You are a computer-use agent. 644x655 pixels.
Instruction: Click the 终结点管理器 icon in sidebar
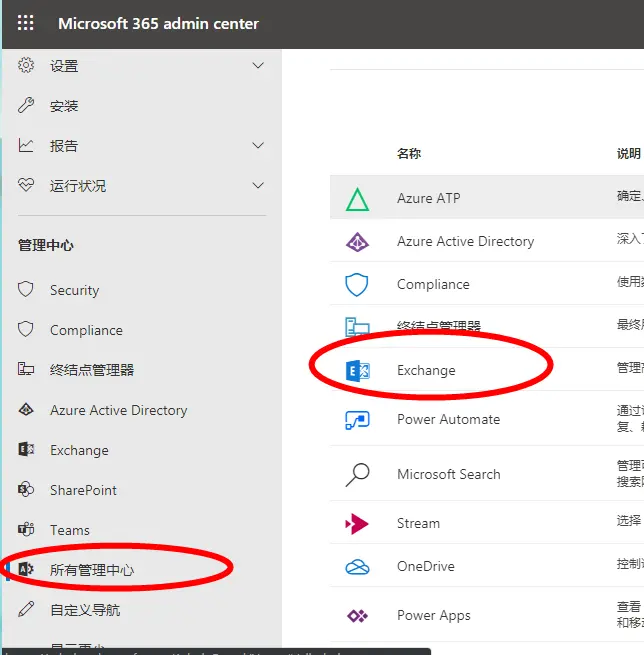pyautogui.click(x=26, y=369)
